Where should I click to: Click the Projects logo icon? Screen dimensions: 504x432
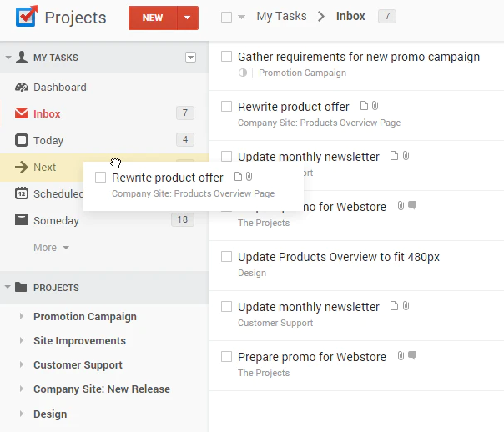tap(26, 17)
